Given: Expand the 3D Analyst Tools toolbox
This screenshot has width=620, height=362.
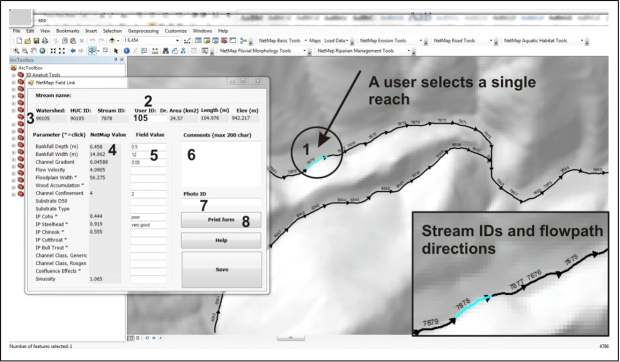Looking at the screenshot, I should [x=13, y=75].
